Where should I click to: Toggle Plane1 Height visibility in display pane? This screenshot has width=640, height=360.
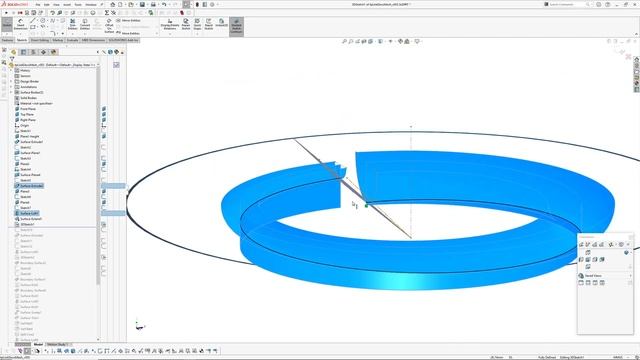click(x=104, y=136)
